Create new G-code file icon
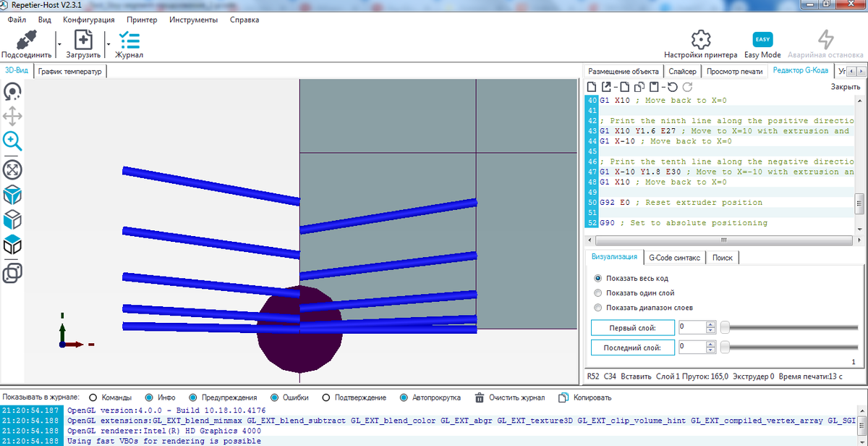The image size is (868, 446). (591, 87)
